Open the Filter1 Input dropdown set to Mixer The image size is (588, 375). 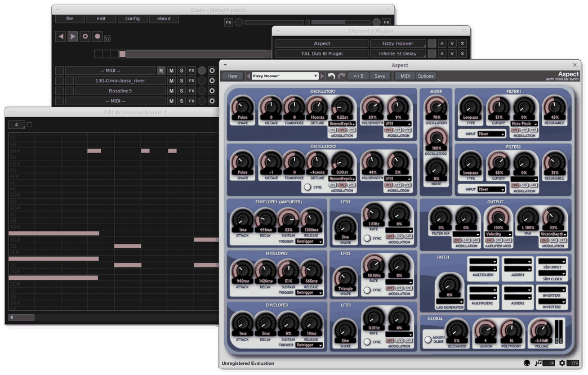click(492, 134)
